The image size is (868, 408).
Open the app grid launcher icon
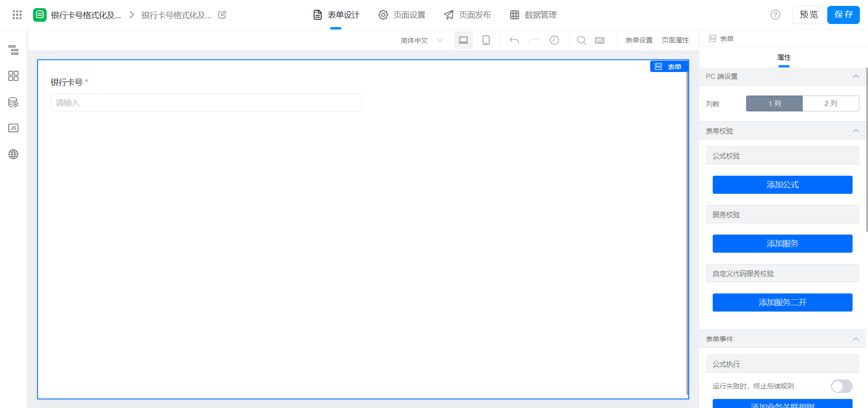point(17,15)
